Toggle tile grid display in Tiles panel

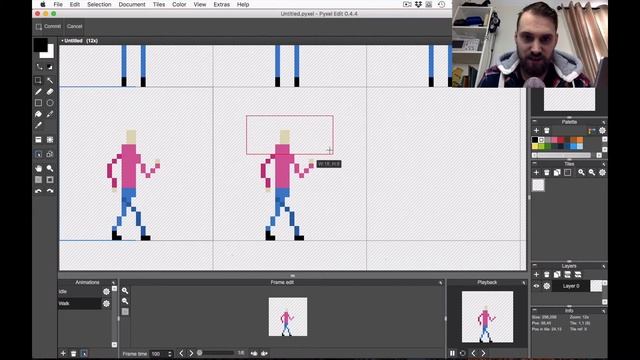(568, 173)
